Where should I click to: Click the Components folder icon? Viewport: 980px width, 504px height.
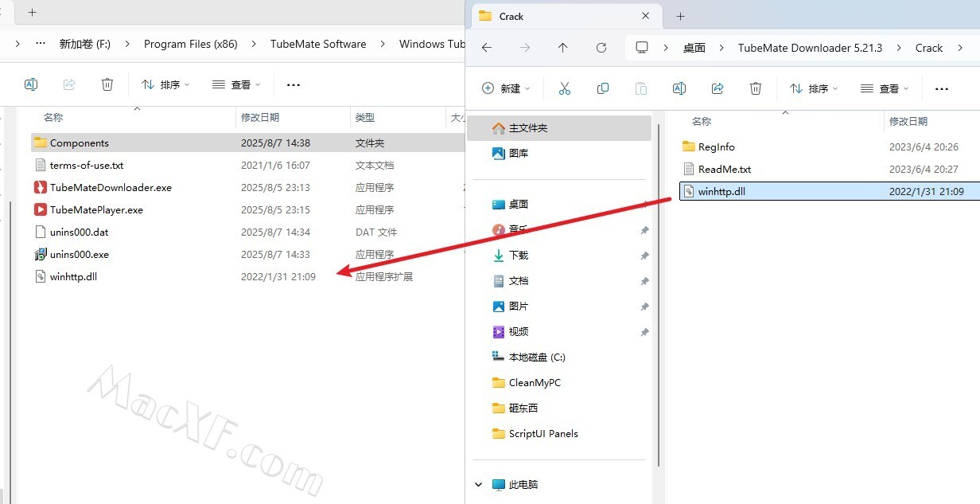[x=41, y=143]
